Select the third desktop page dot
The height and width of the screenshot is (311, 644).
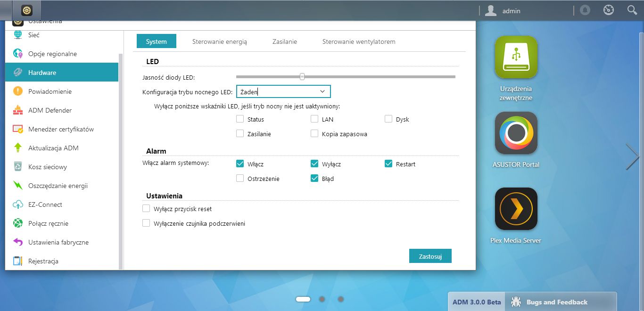coord(341,299)
